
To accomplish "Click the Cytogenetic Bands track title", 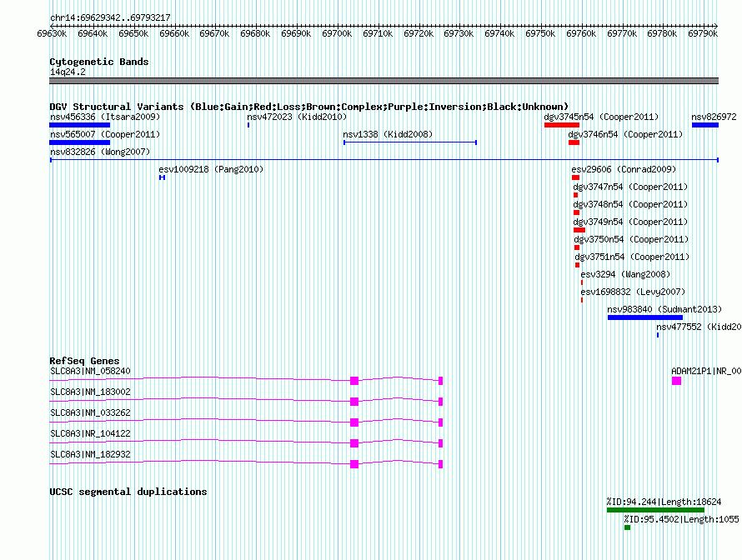I will [x=99, y=62].
